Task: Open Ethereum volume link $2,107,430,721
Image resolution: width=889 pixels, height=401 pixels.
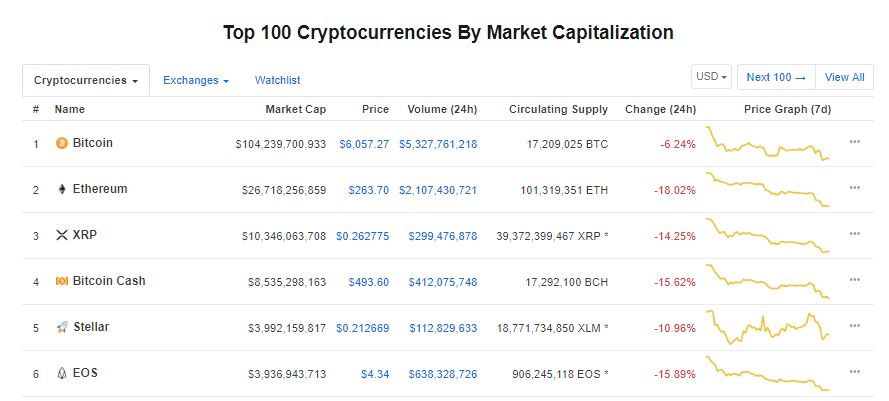Action: tap(438, 190)
